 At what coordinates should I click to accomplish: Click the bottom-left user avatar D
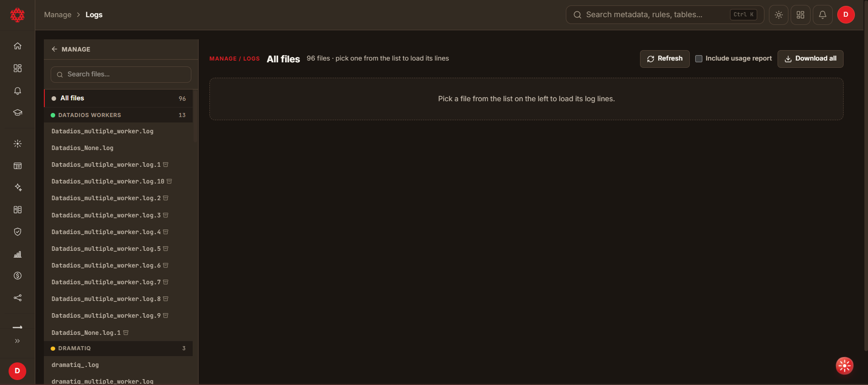[17, 371]
